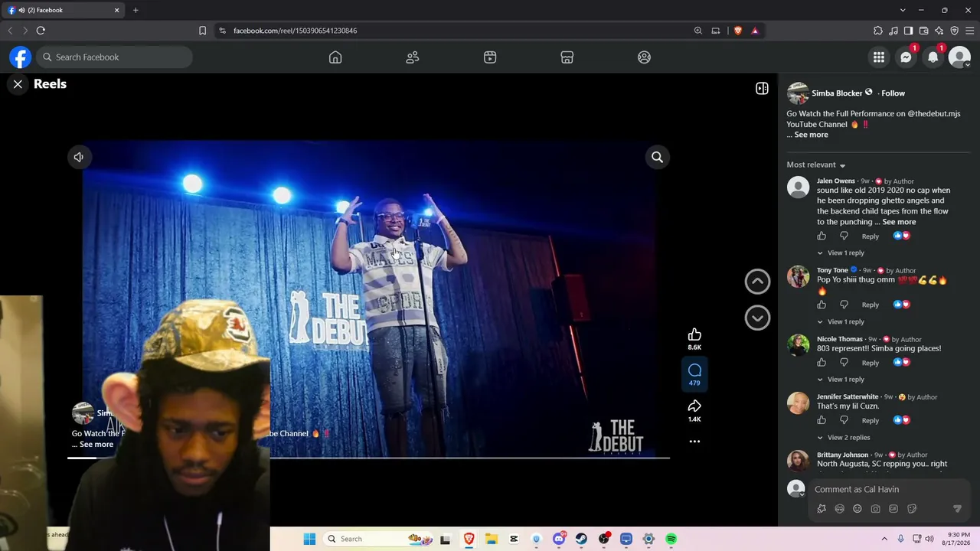Focus the Search Facebook field

pyautogui.click(x=114, y=57)
